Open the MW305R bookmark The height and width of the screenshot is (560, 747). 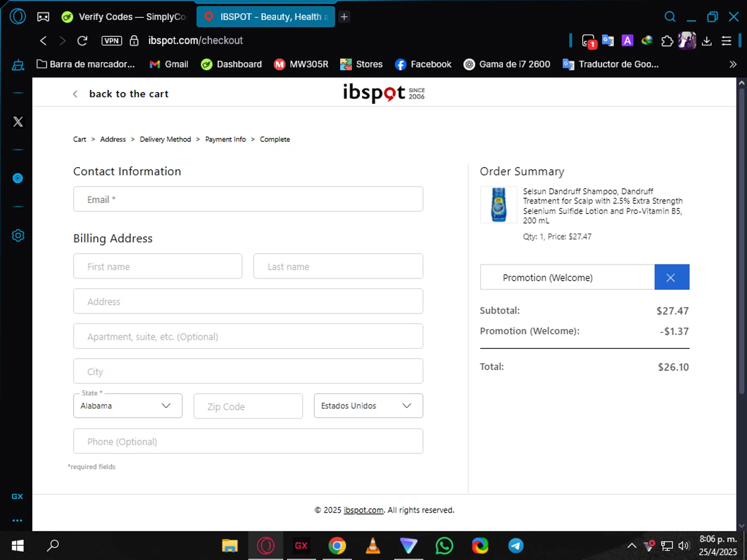[301, 64]
